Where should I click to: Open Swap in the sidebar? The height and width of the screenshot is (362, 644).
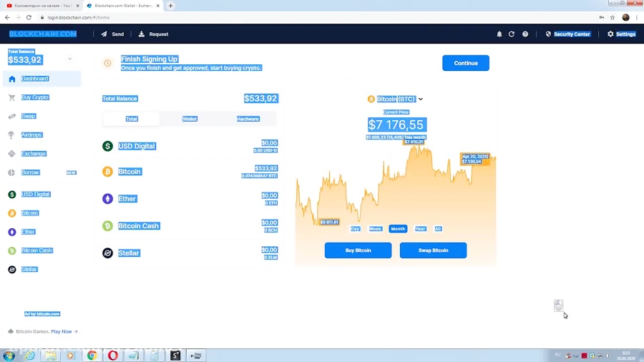tap(29, 116)
